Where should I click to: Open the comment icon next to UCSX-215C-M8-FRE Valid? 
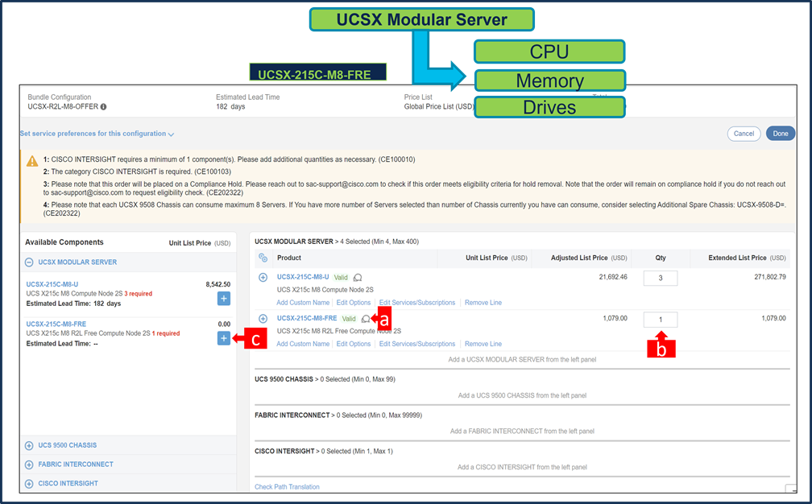click(x=366, y=319)
